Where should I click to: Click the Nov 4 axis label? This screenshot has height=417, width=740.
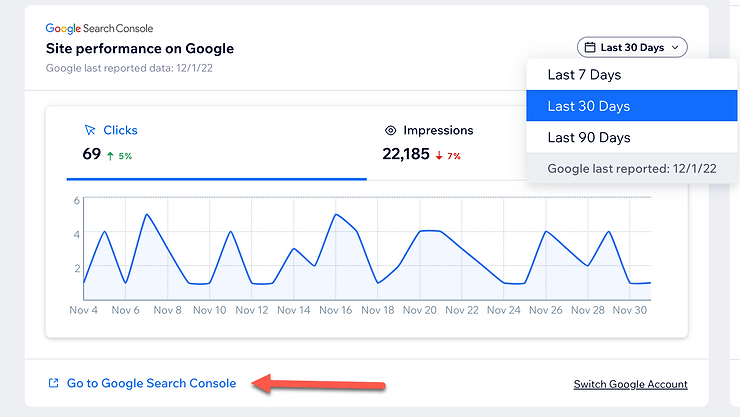(84, 310)
